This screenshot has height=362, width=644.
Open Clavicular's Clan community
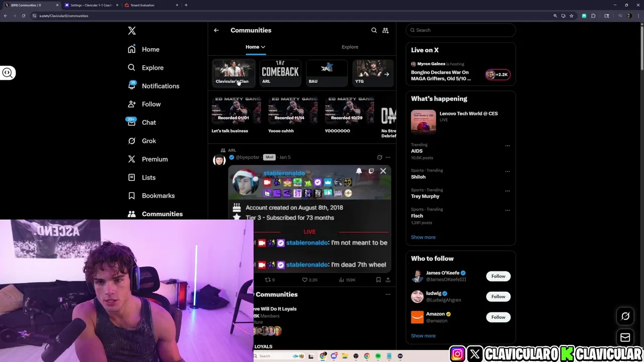click(233, 73)
